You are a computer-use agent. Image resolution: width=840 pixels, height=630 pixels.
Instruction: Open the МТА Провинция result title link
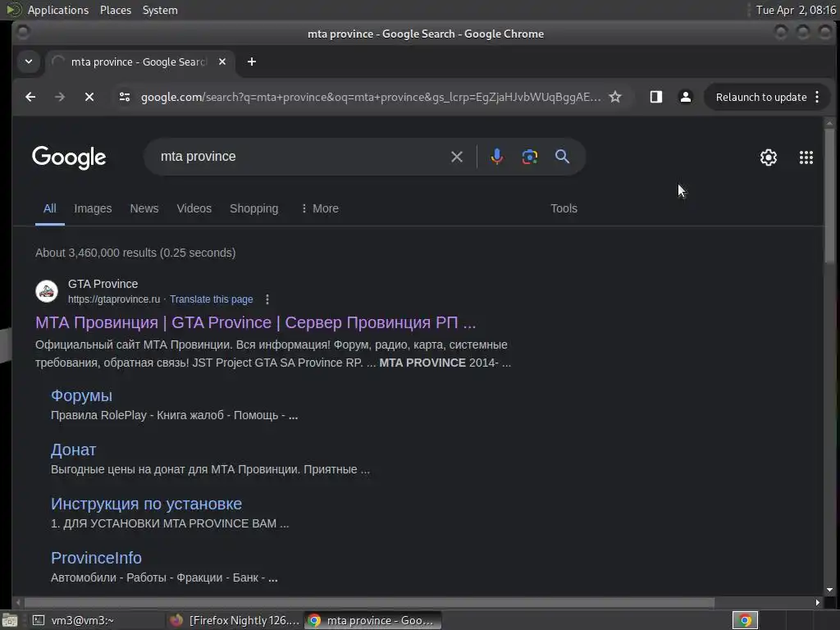(256, 322)
